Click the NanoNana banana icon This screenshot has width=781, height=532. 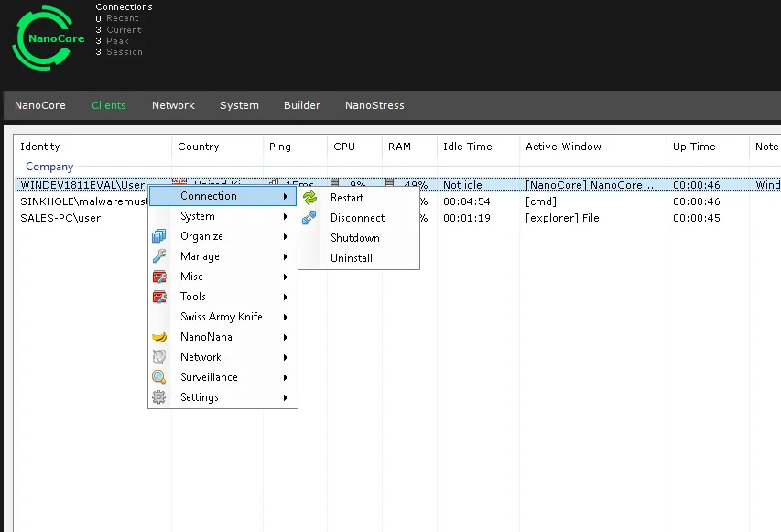(159, 337)
